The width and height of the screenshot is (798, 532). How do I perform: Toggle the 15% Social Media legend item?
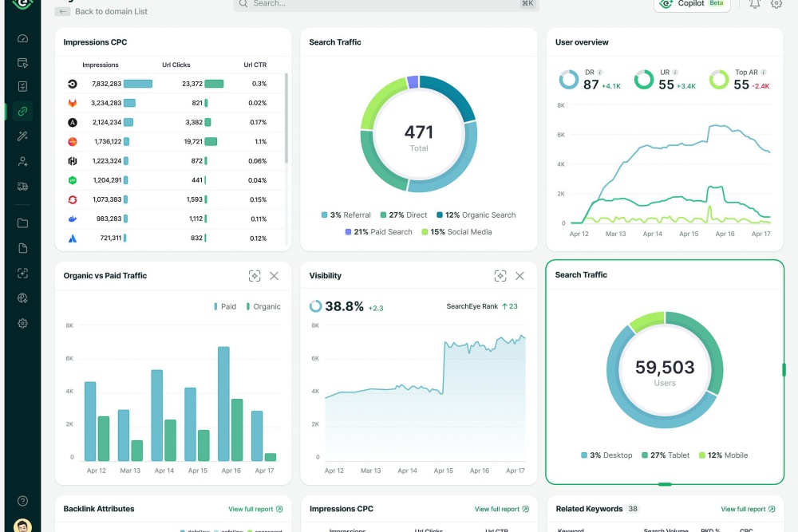(456, 232)
